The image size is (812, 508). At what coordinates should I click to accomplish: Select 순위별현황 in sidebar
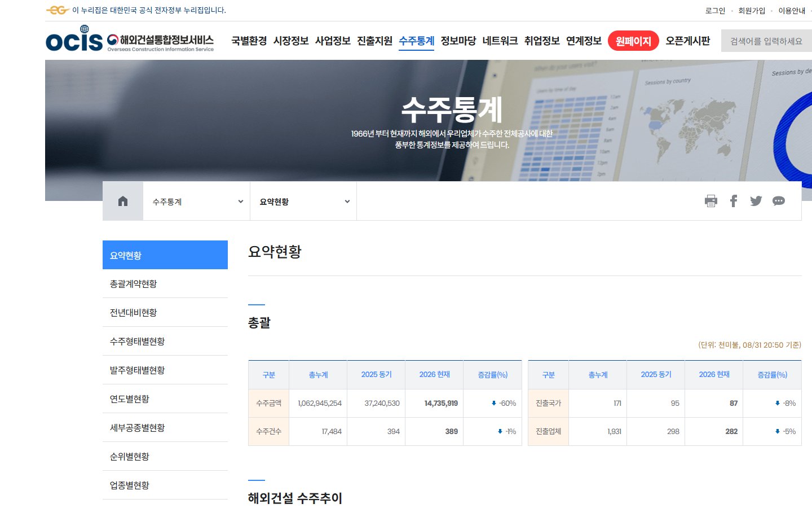click(165, 457)
